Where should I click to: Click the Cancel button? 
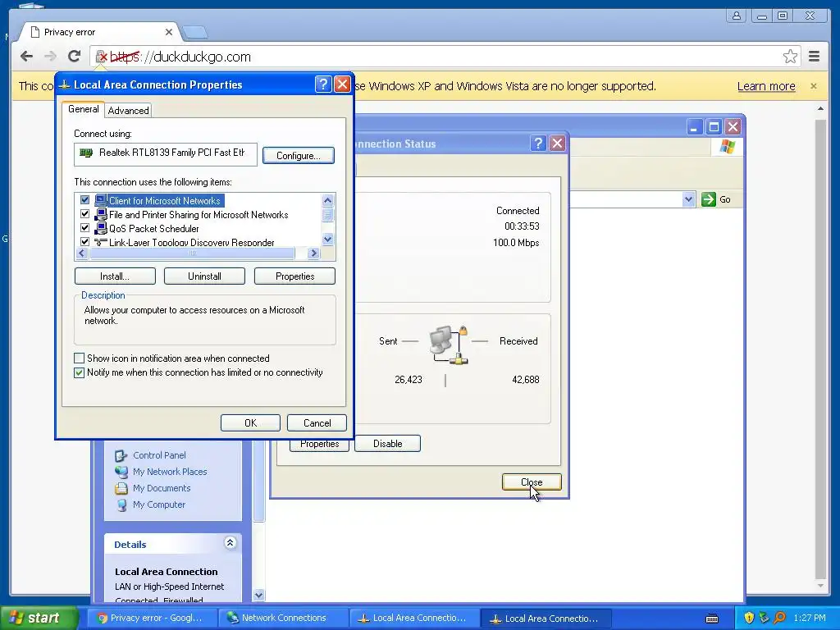(x=317, y=422)
